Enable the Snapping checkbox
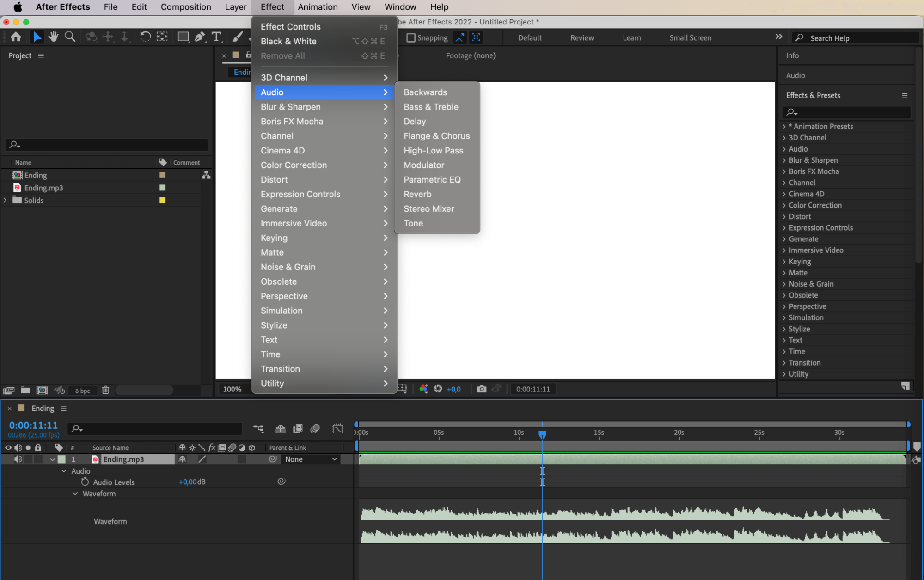This screenshot has height=580, width=924. (x=410, y=38)
